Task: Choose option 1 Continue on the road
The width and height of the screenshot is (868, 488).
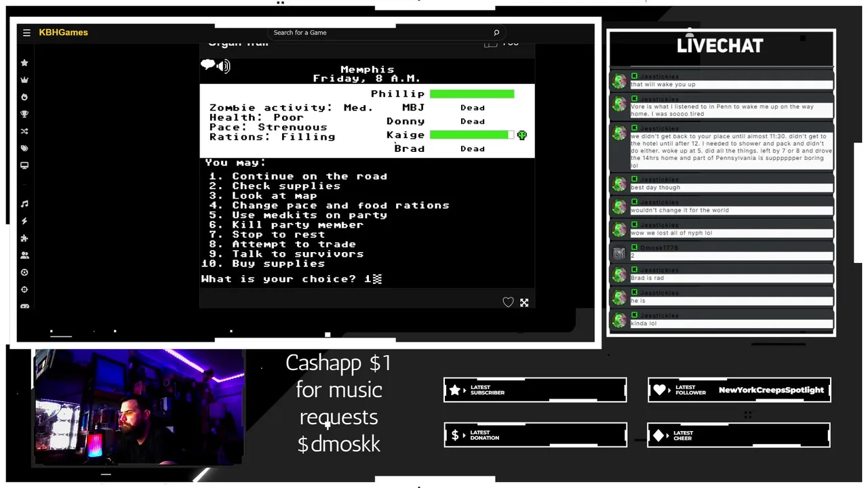Action: (298, 176)
